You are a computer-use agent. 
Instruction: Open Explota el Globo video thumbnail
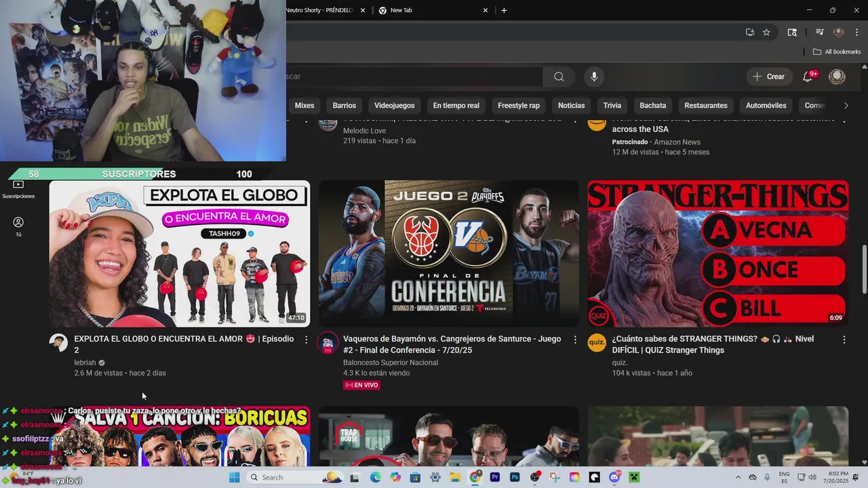pyautogui.click(x=180, y=253)
